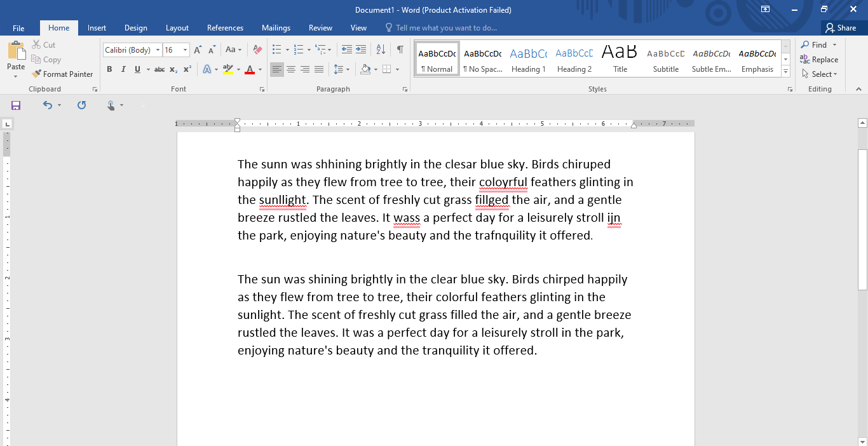This screenshot has height=446, width=868.
Task: Apply subscript formatting
Action: pos(173,69)
